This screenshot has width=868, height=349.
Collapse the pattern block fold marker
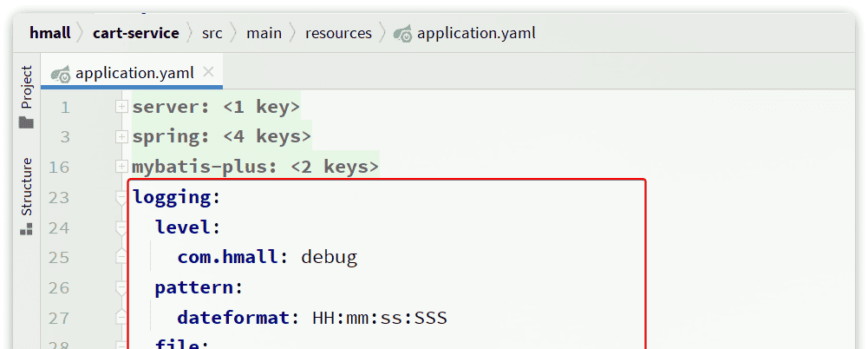pyautogui.click(x=121, y=287)
